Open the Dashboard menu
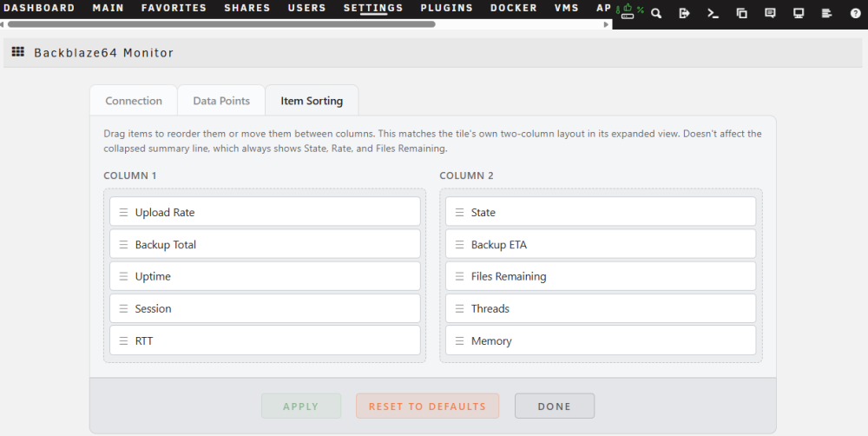Viewport: 868px width, 436px height. point(39,8)
